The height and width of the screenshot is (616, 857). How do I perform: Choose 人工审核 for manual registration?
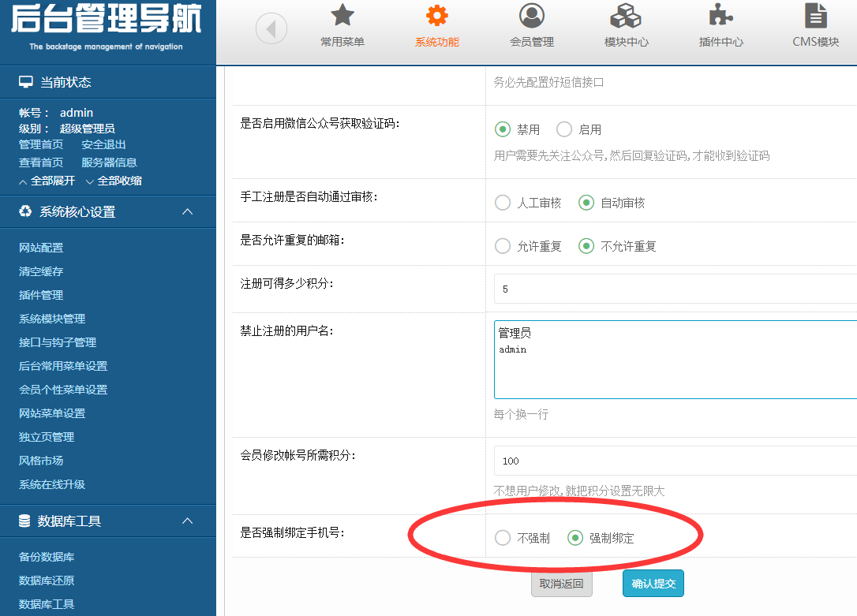coord(503,203)
